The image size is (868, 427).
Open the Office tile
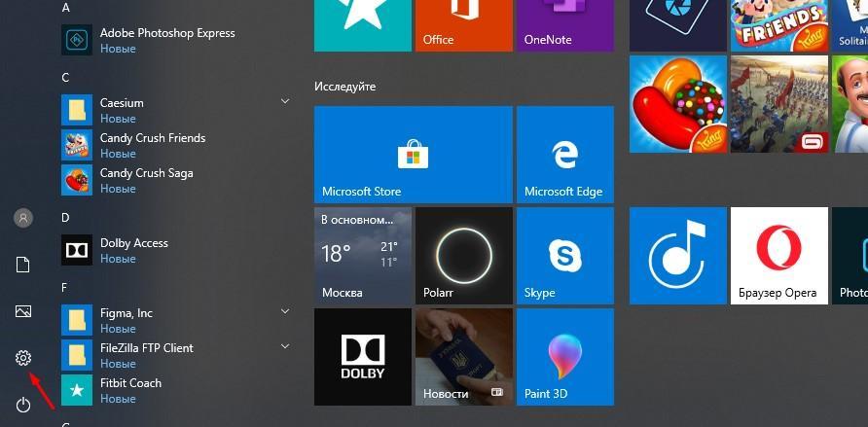464,25
